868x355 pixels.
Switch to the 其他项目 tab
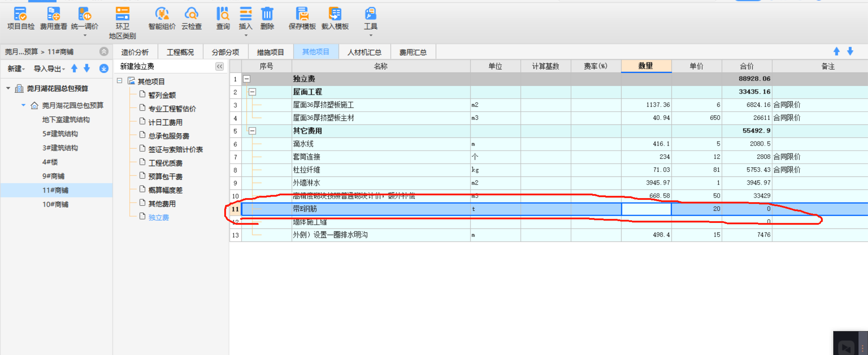[316, 52]
